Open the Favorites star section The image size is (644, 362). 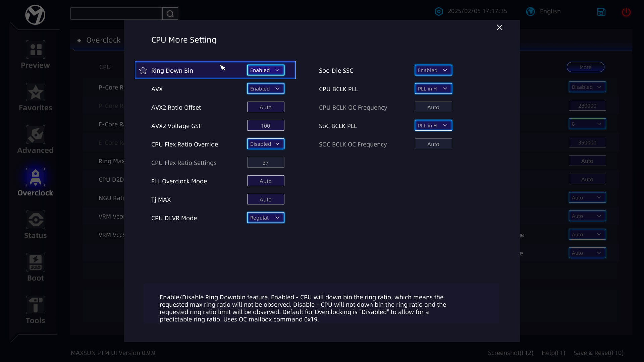point(36,93)
